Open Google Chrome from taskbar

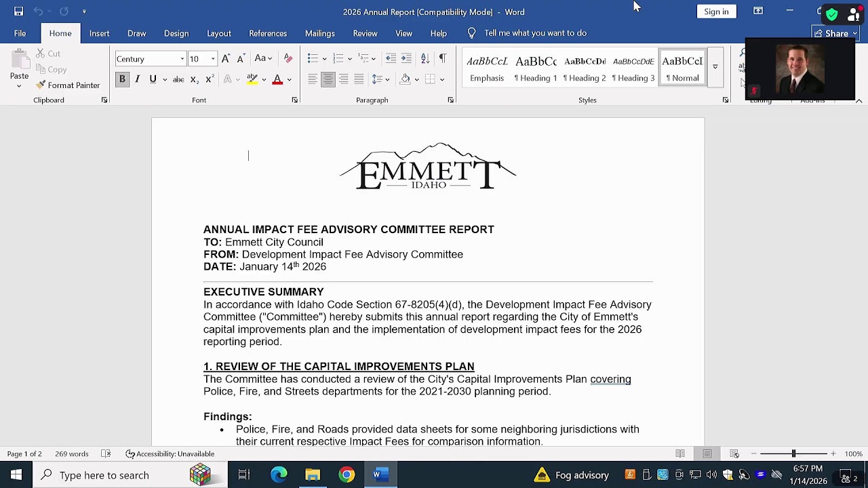[x=347, y=475]
